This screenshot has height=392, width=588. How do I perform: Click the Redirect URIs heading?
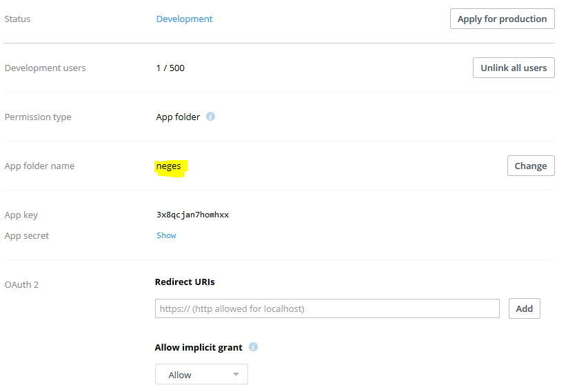point(185,282)
